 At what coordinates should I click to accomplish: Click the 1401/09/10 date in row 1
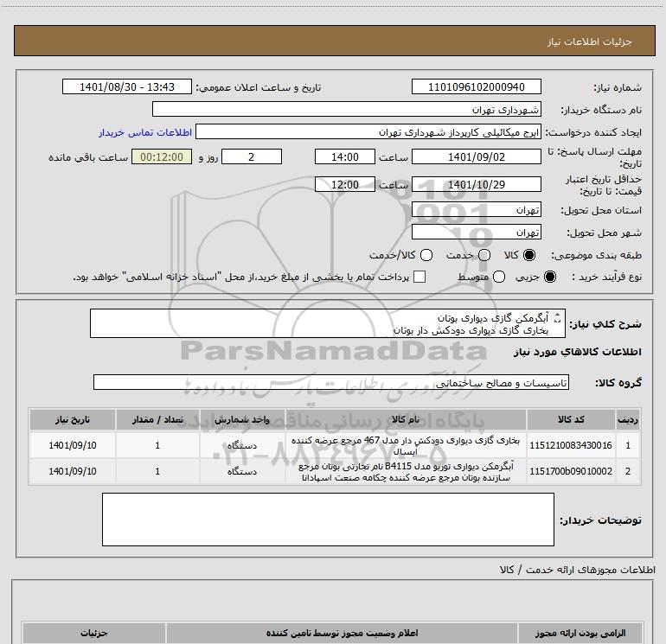[x=73, y=445]
